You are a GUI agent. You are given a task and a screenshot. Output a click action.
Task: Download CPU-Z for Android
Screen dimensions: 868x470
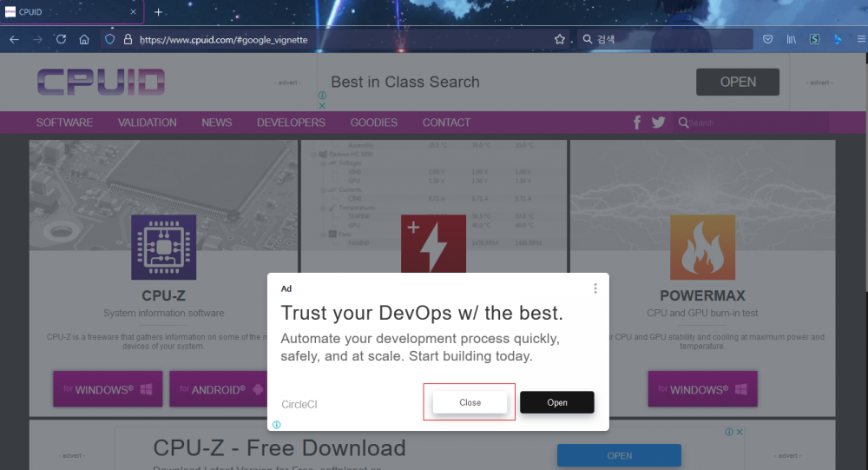(219, 389)
